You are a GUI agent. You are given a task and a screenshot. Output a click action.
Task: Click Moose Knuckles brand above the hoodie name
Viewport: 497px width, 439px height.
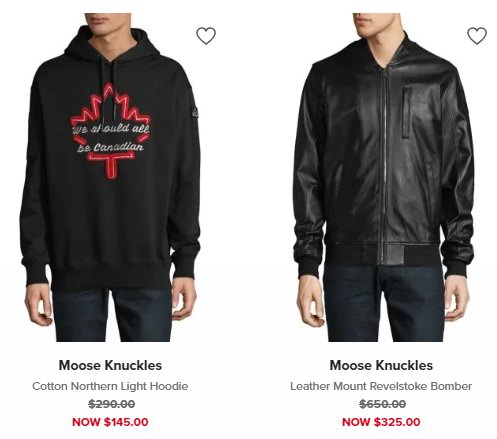(110, 365)
